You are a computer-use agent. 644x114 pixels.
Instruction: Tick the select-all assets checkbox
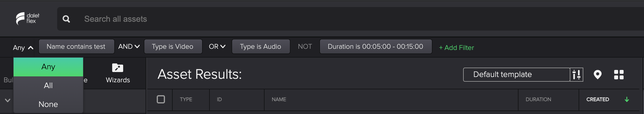pos(161,99)
